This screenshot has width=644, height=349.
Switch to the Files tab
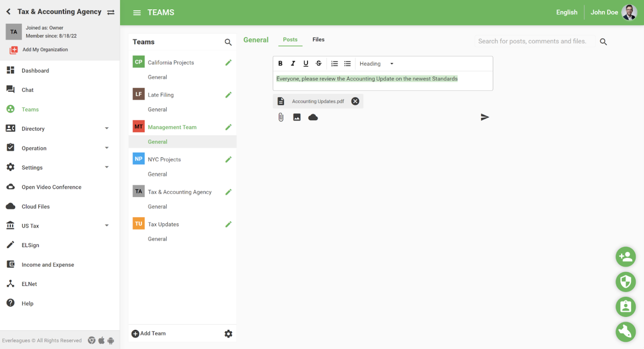point(318,40)
